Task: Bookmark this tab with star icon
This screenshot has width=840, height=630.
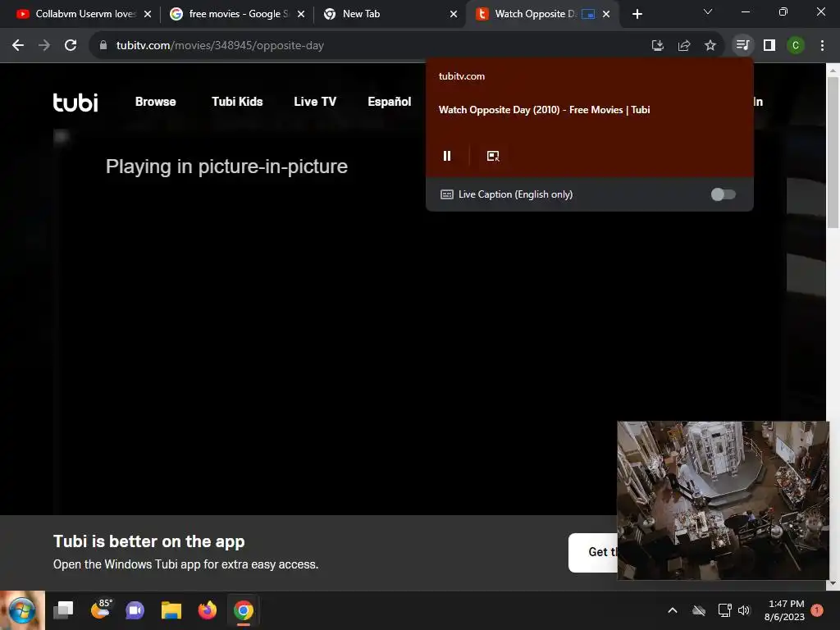Action: click(710, 46)
